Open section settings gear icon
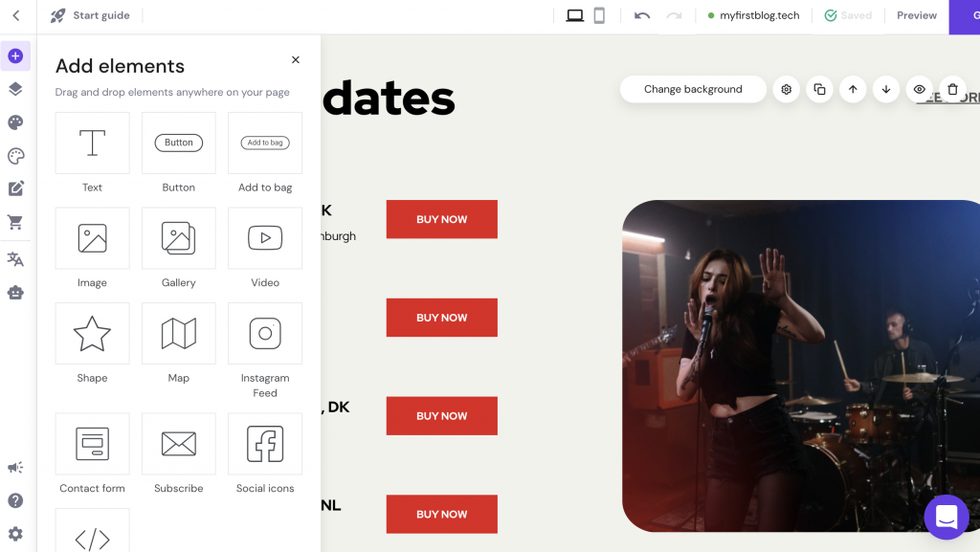This screenshot has height=552, width=980. tap(787, 89)
